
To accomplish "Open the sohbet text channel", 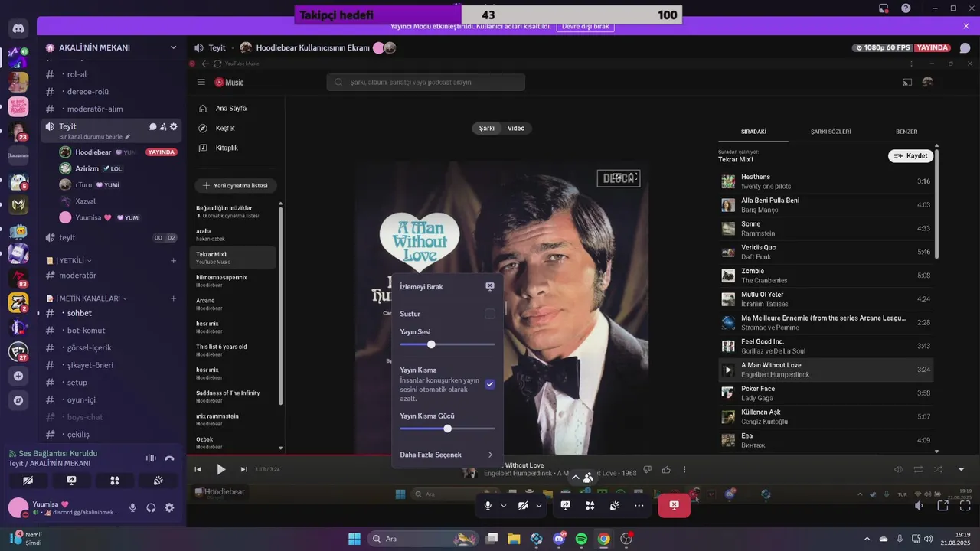I will [109, 313].
